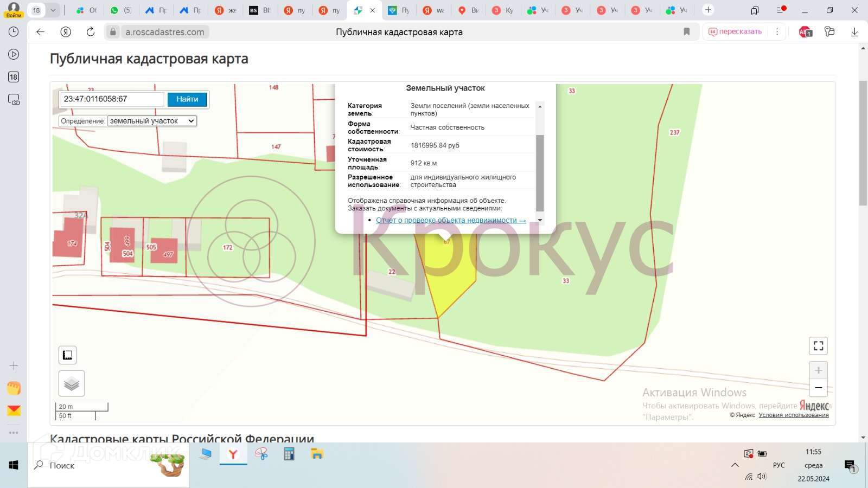Launch Calculator from the taskbar

[289, 454]
